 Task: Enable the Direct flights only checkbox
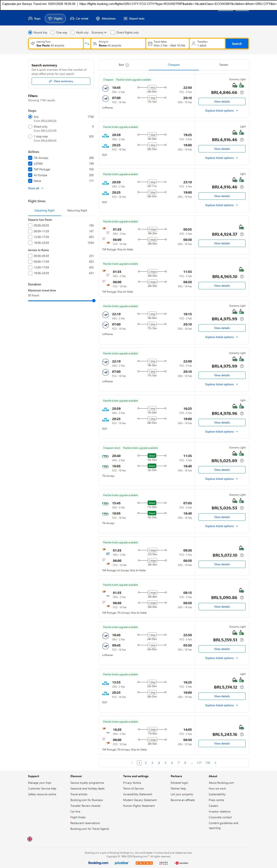(113, 33)
